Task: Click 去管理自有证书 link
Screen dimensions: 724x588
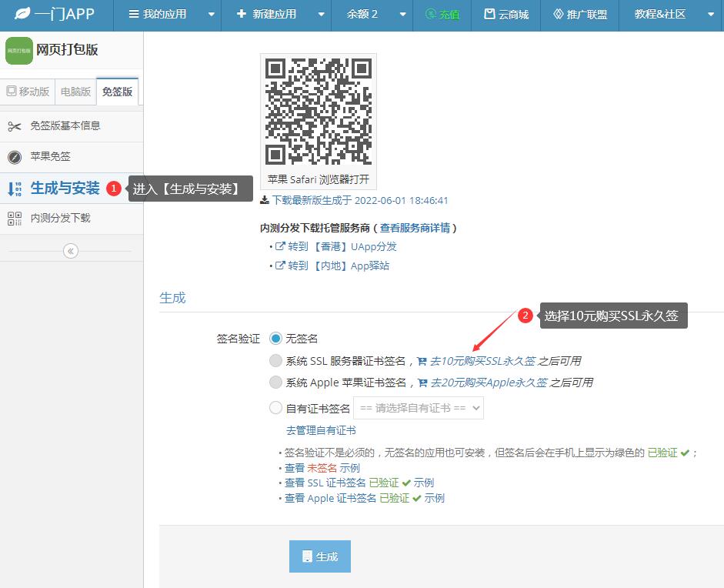Action: tap(321, 430)
